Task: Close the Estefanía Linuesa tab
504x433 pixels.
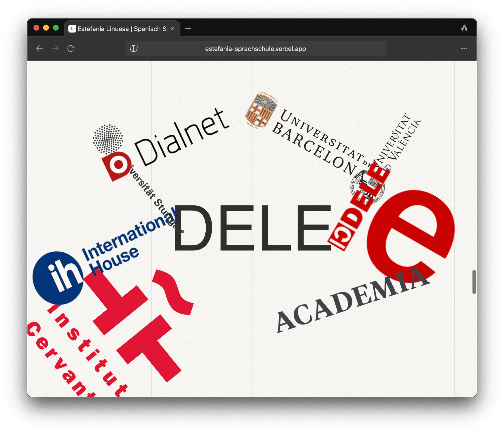Action: [x=172, y=29]
